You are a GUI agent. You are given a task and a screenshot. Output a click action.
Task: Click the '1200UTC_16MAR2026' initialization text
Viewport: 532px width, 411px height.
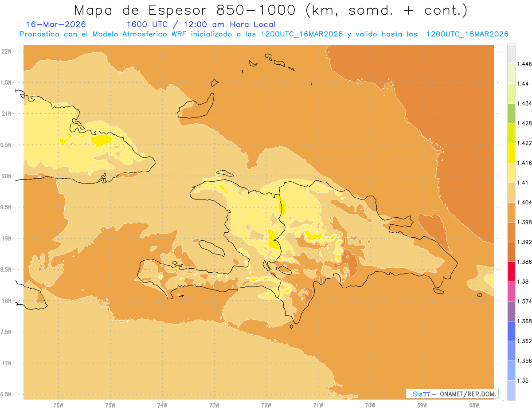[x=302, y=34]
